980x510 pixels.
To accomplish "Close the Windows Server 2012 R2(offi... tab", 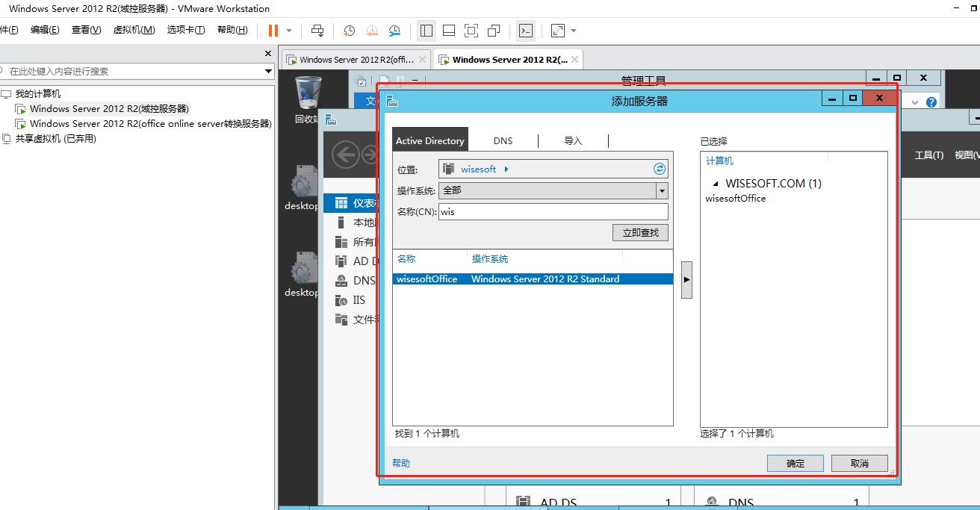I will [x=423, y=60].
